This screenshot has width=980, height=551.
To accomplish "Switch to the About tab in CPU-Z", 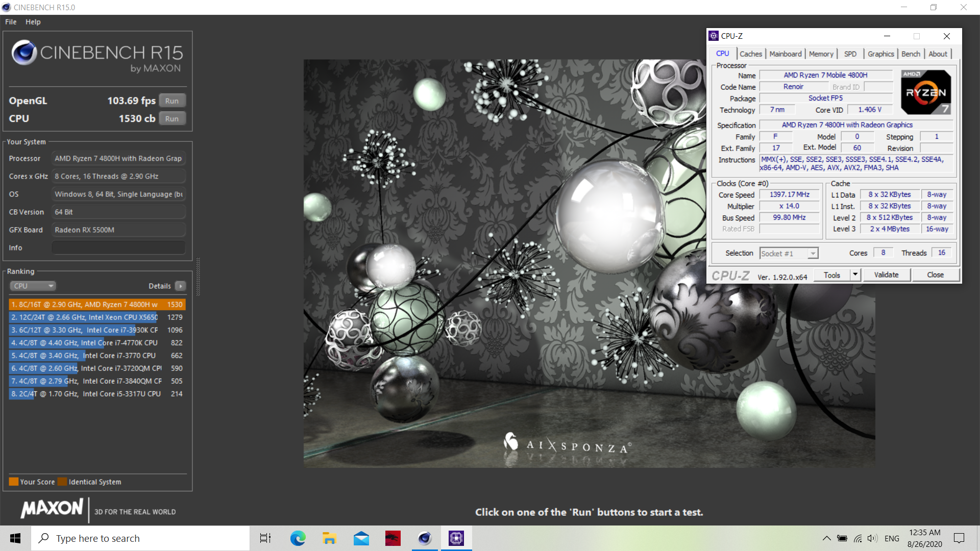I will point(938,54).
